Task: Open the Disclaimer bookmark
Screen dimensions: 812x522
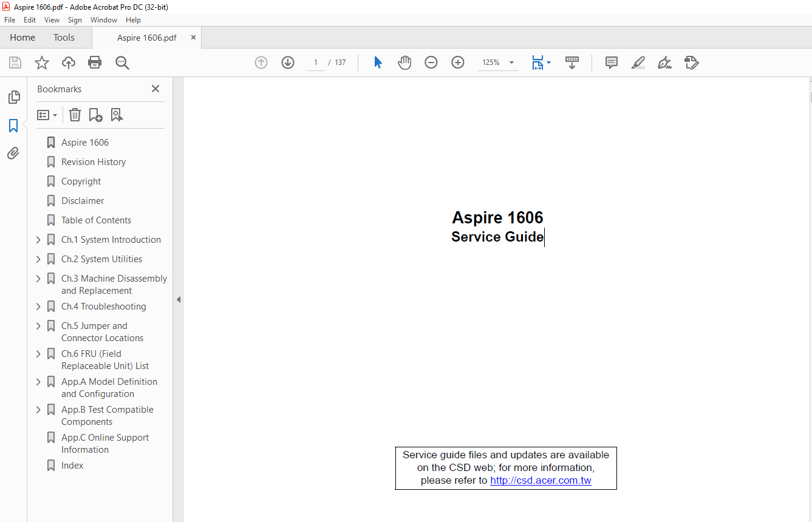Action: click(x=83, y=201)
